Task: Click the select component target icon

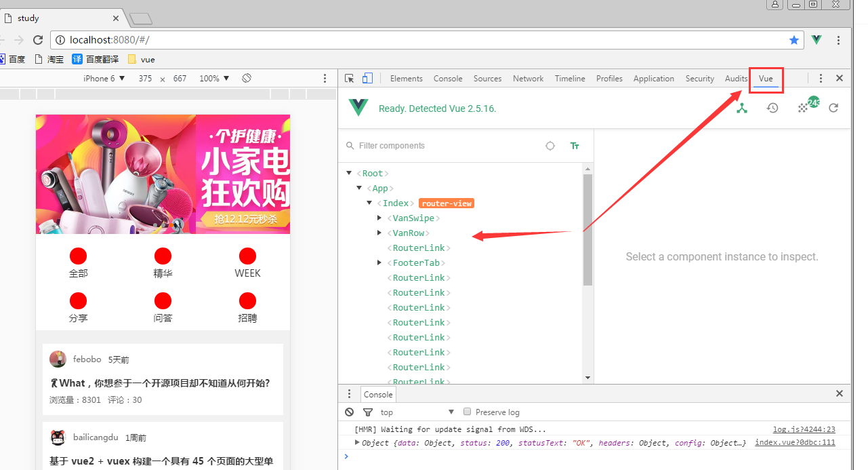Action: click(x=550, y=146)
